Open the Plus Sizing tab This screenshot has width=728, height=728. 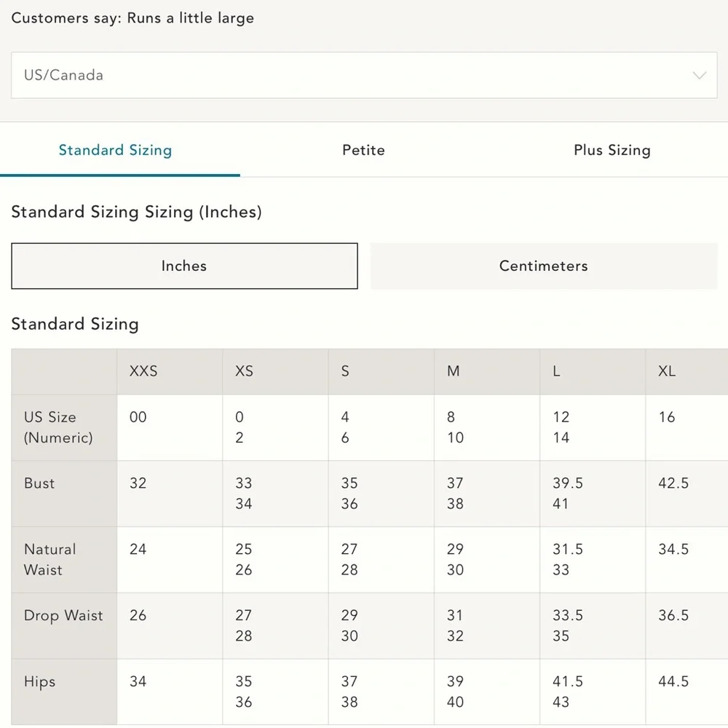(612, 151)
